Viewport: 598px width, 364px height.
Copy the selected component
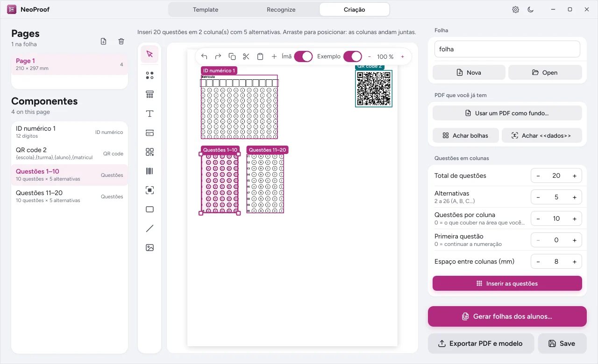point(232,56)
